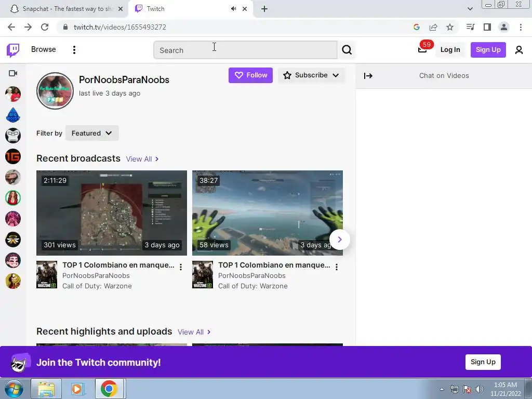Click the followed channels camera icon in sidebar
The height and width of the screenshot is (399, 532).
pos(13,73)
